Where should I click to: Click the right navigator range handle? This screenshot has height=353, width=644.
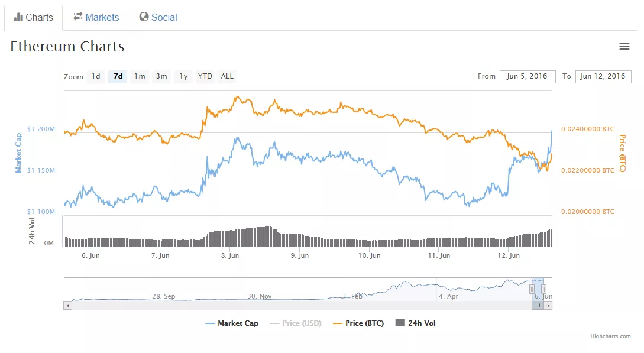click(x=543, y=289)
